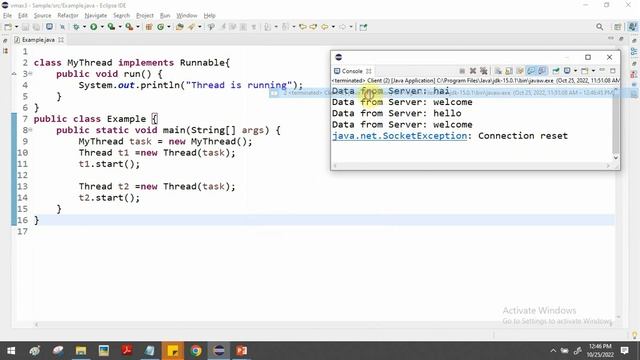The width and height of the screenshot is (640, 360).
Task: Select the Console view tab
Action: [x=352, y=71]
